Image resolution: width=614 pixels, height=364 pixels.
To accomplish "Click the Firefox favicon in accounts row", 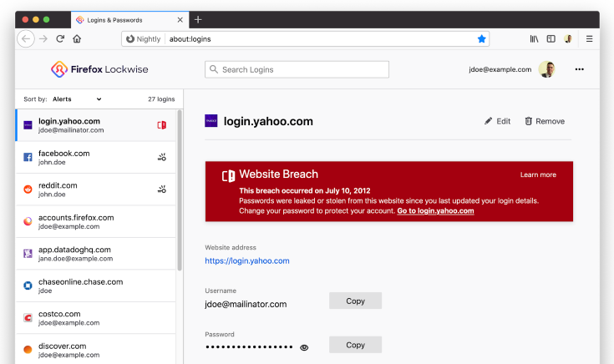I will click(x=28, y=221).
